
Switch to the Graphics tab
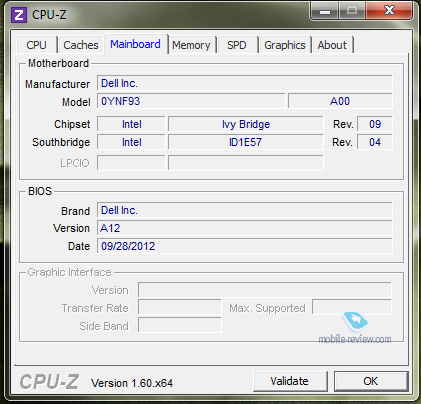click(x=285, y=45)
